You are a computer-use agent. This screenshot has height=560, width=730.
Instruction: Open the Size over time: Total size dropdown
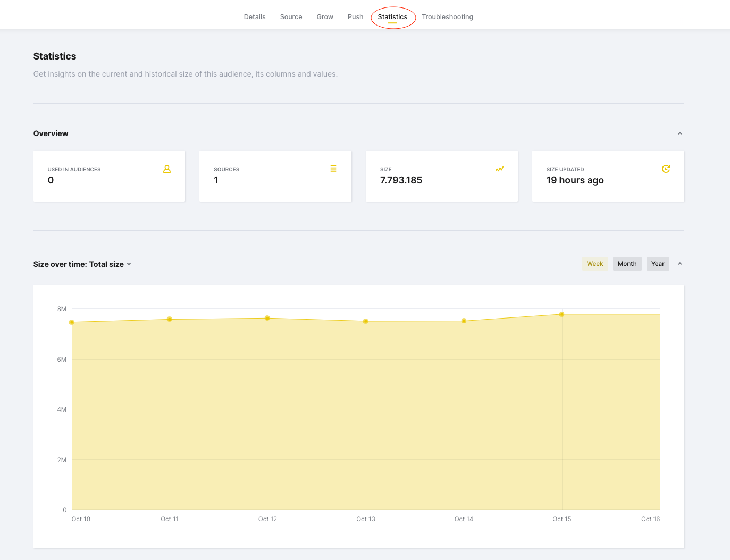pos(82,264)
